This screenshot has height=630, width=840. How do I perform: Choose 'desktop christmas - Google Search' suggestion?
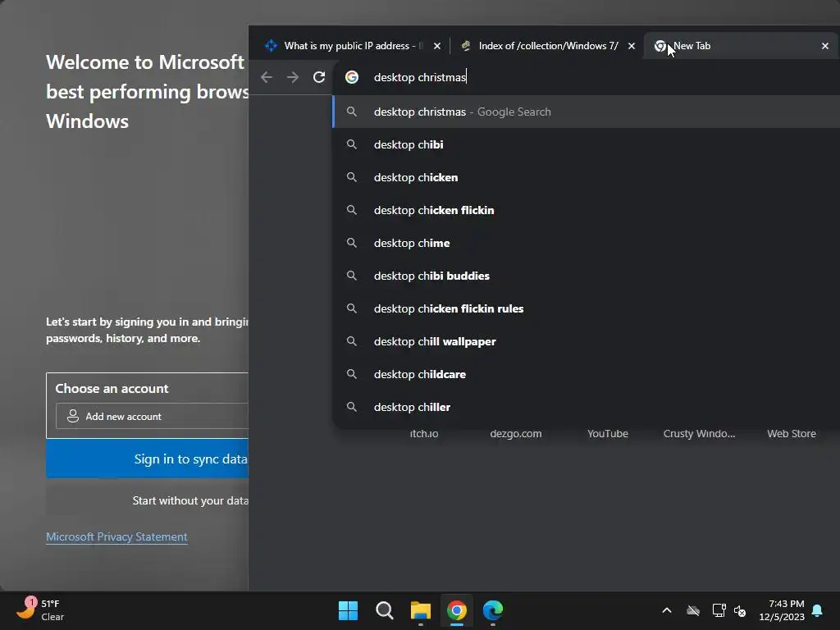point(586,112)
